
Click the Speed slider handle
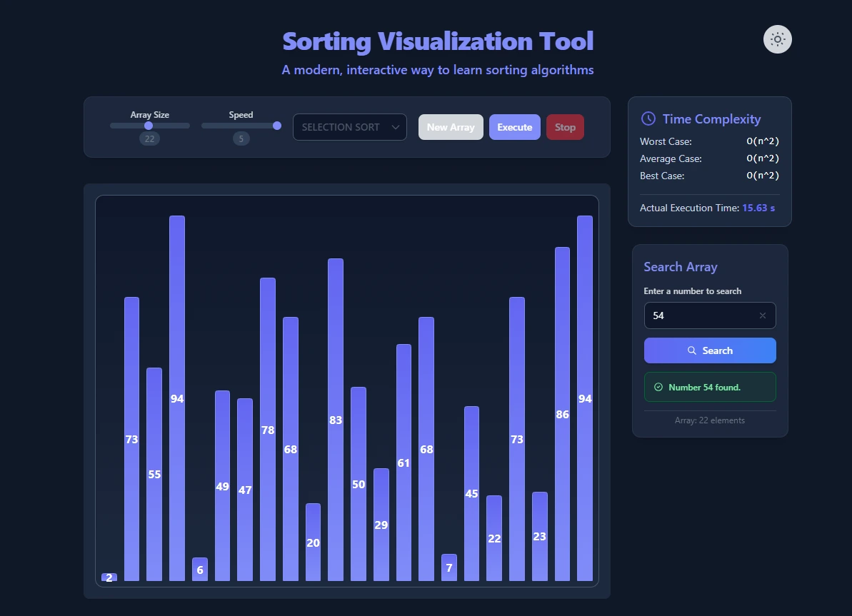(x=277, y=126)
